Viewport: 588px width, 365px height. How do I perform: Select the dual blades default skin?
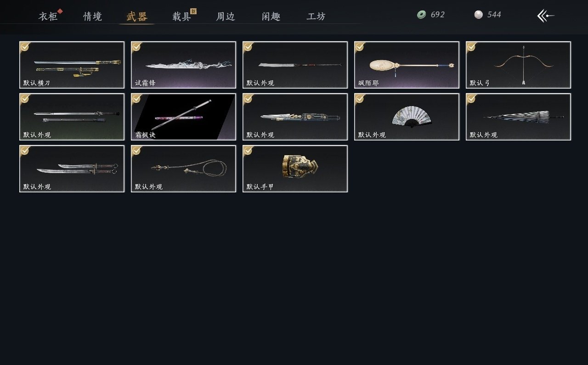(x=72, y=168)
